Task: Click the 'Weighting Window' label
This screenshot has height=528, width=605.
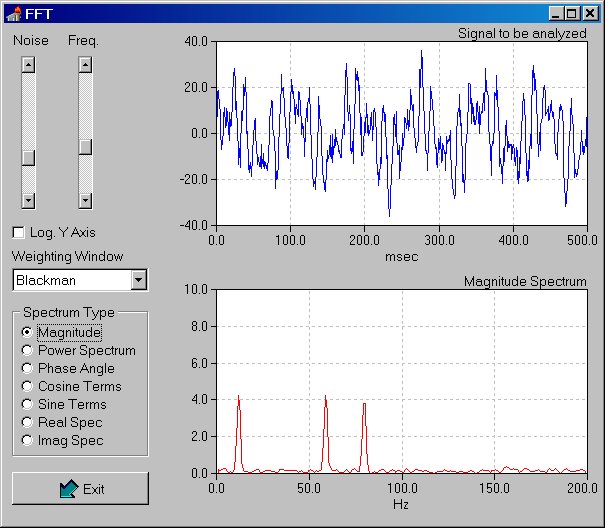Action: pos(68,256)
